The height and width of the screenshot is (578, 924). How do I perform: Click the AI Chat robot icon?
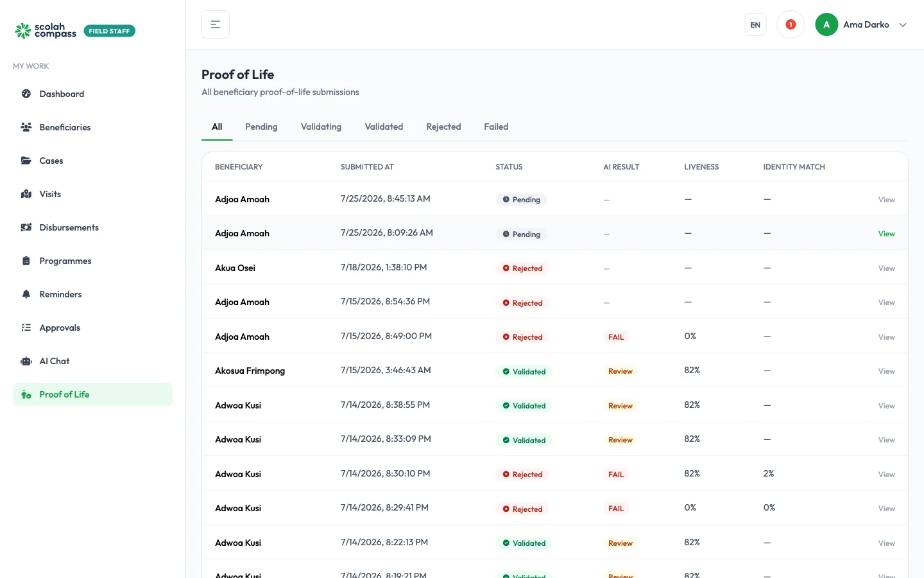[26, 361]
